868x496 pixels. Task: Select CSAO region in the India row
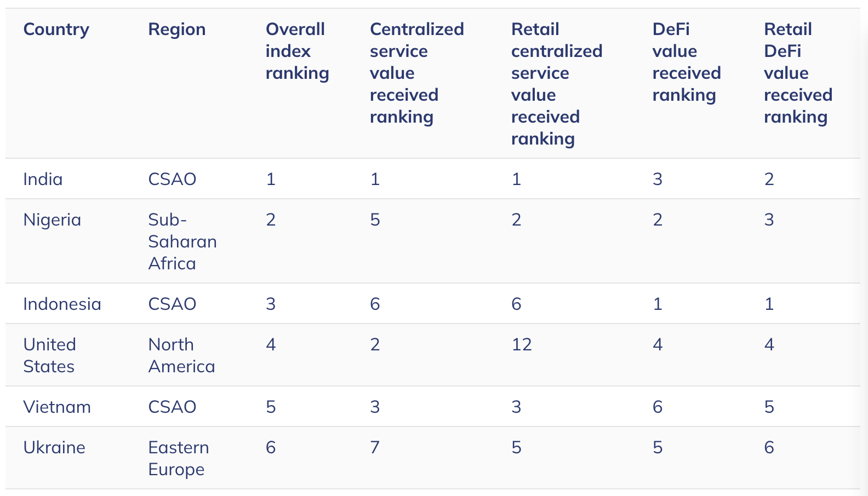pyautogui.click(x=172, y=180)
